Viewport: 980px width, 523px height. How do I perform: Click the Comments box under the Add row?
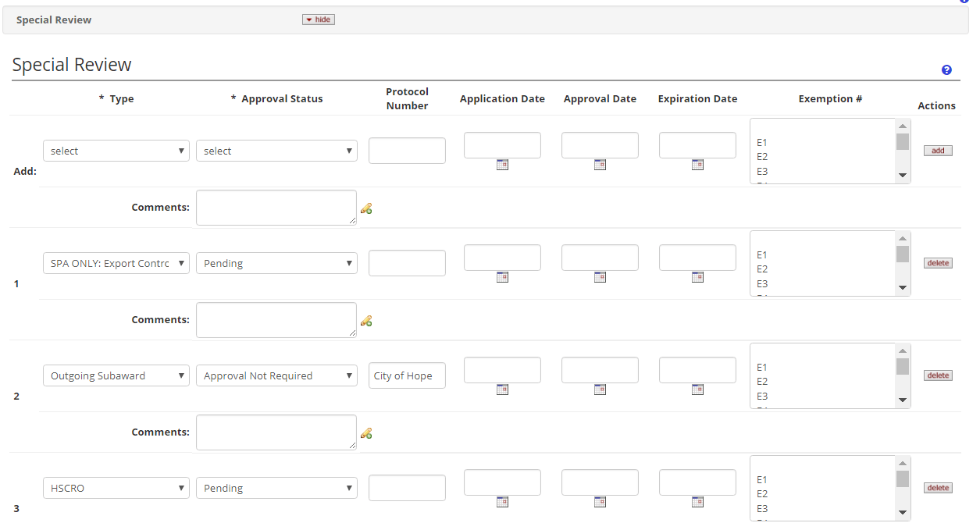tap(276, 208)
